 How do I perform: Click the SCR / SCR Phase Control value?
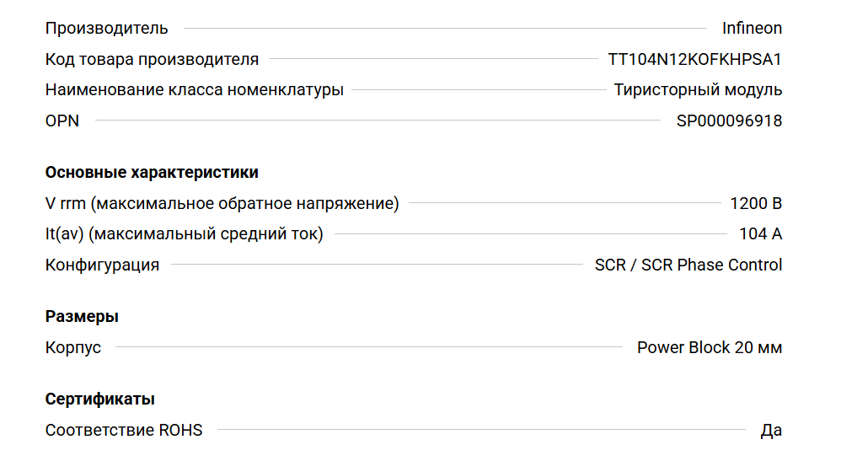688,265
